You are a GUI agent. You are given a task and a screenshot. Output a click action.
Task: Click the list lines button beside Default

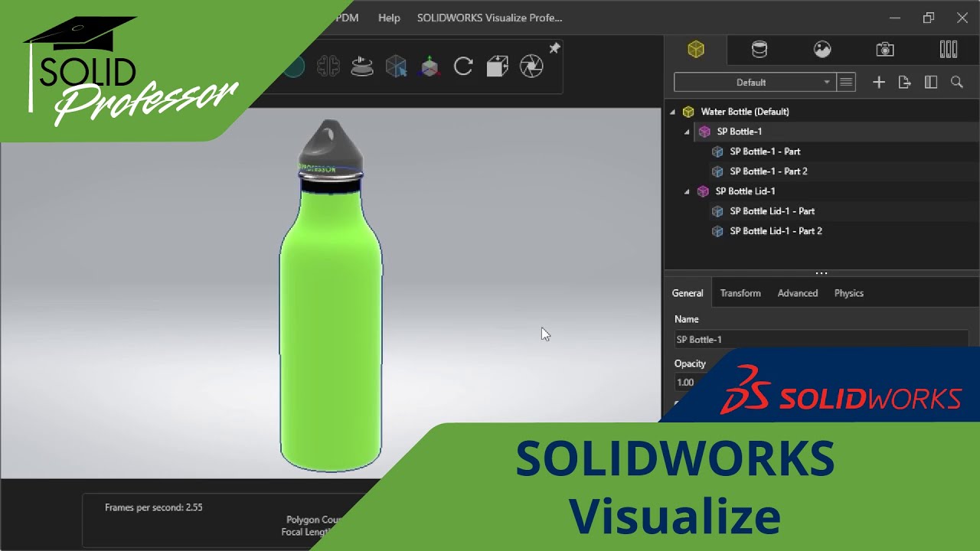point(846,82)
